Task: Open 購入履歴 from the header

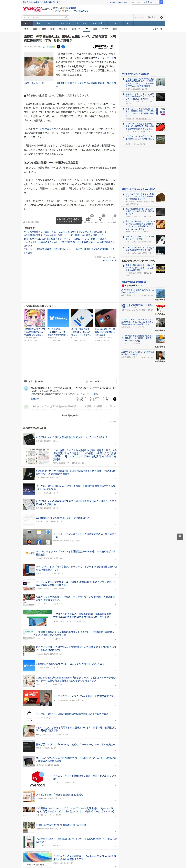Action: pyautogui.click(x=152, y=18)
